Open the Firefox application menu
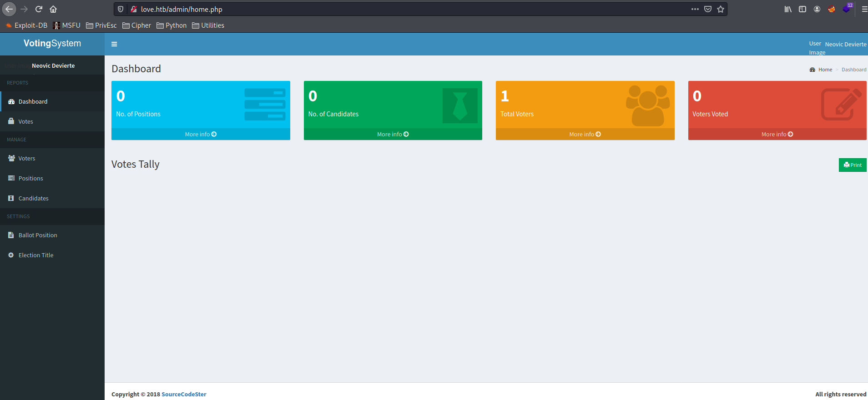This screenshot has width=868, height=400. click(x=864, y=9)
